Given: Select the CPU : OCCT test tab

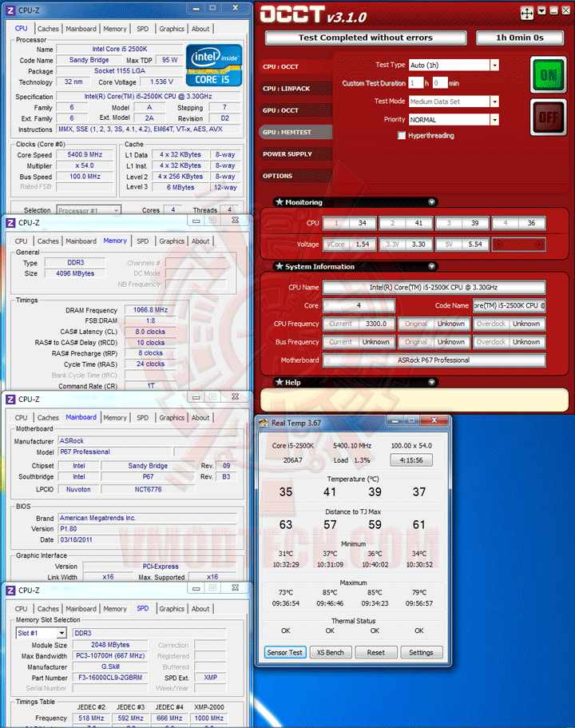Looking at the screenshot, I should click(296, 66).
